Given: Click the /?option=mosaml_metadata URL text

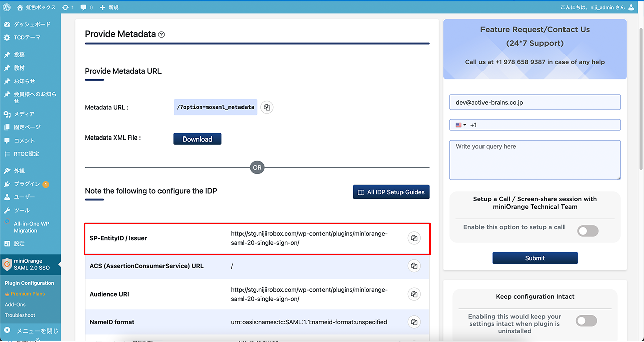Looking at the screenshot, I should [x=215, y=107].
